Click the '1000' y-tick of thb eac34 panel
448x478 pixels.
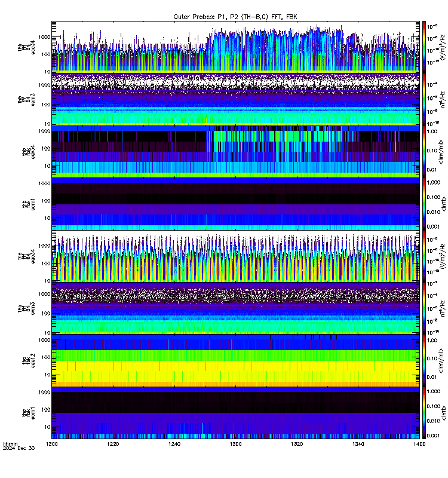44,37
